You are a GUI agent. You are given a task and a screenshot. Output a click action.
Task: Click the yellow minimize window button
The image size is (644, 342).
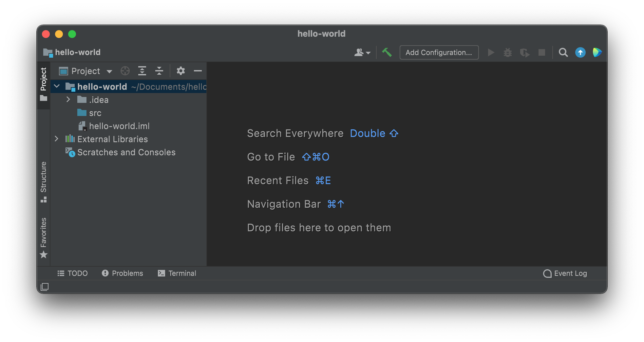(x=59, y=34)
